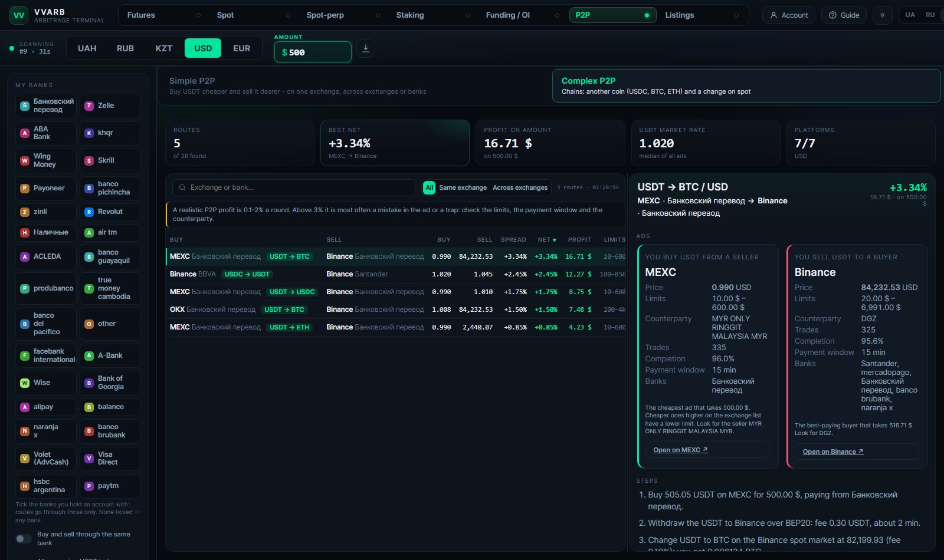Select the Visa Direct icon
This screenshot has height=560, width=944.
[89, 459]
